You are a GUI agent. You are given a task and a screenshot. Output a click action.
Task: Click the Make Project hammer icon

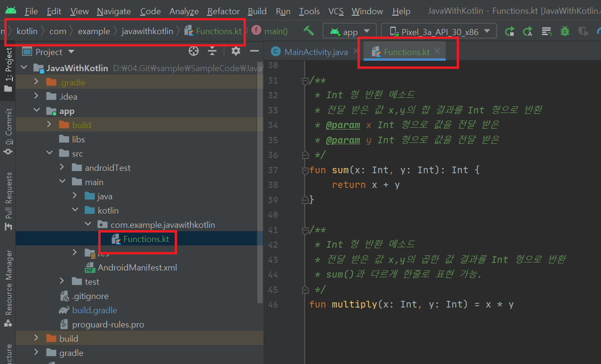click(309, 31)
